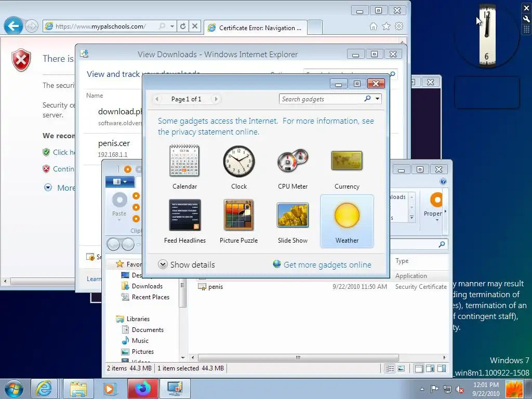
Task: Open Windows Explorer from taskbar
Action: coord(78,389)
